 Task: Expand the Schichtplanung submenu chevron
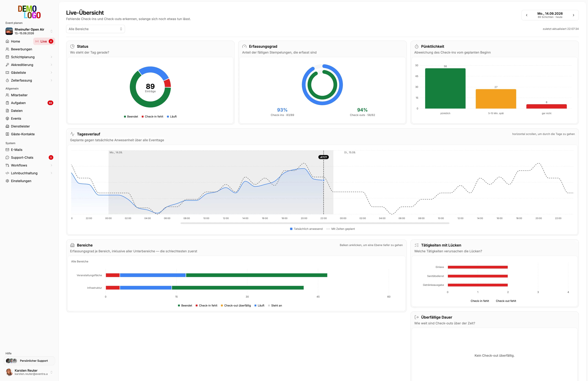[x=51, y=57]
